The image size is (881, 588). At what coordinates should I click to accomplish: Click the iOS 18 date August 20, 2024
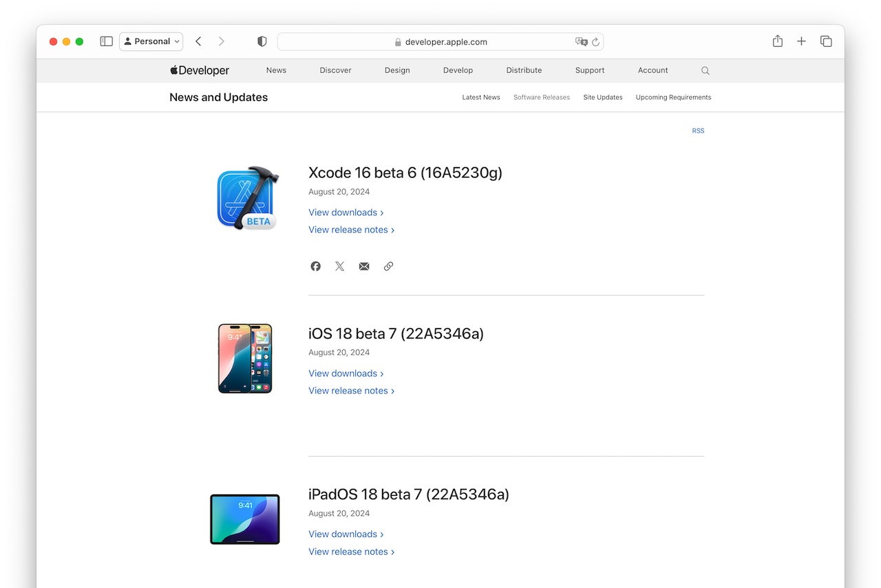point(339,353)
